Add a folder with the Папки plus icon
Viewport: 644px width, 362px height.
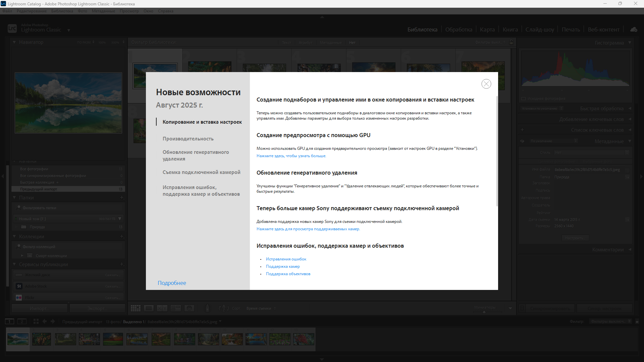(122, 198)
